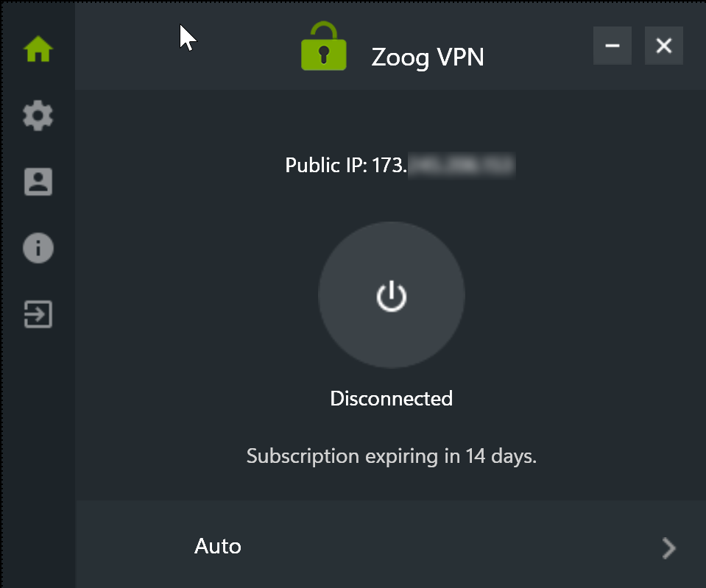Expand server list with chevron arrow
The height and width of the screenshot is (588, 706).
(x=669, y=548)
